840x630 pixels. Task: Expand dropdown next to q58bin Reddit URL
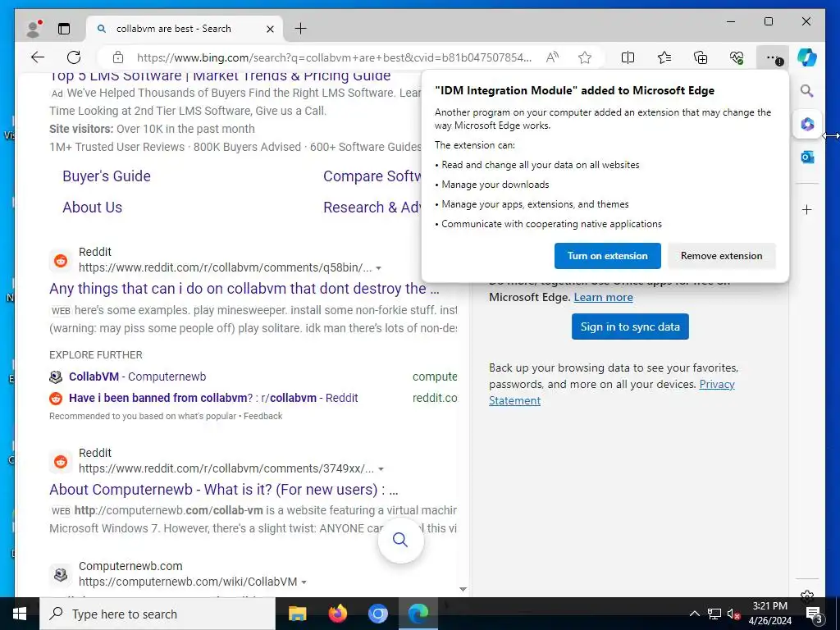pyautogui.click(x=379, y=268)
